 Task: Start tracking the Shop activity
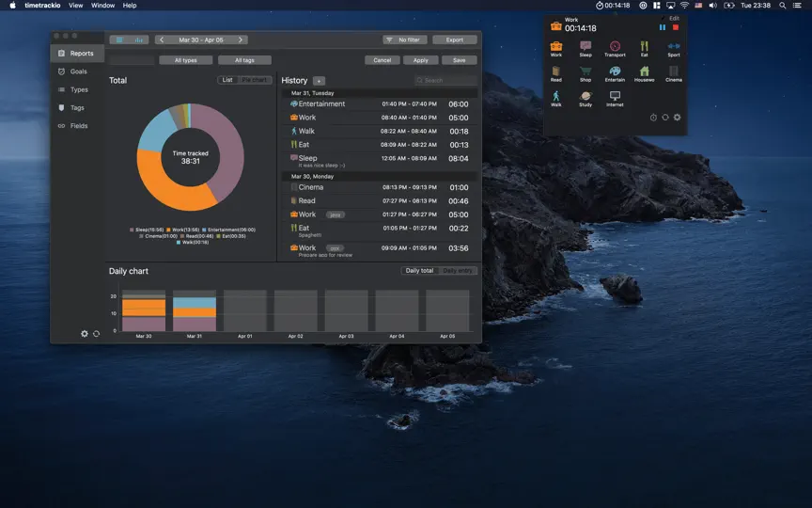tap(586, 73)
